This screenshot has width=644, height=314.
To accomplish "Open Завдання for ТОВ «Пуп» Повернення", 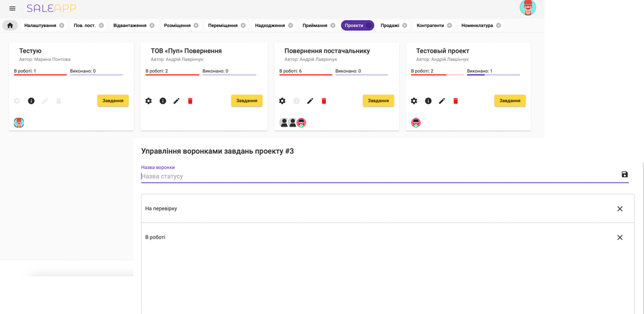I will click(247, 101).
